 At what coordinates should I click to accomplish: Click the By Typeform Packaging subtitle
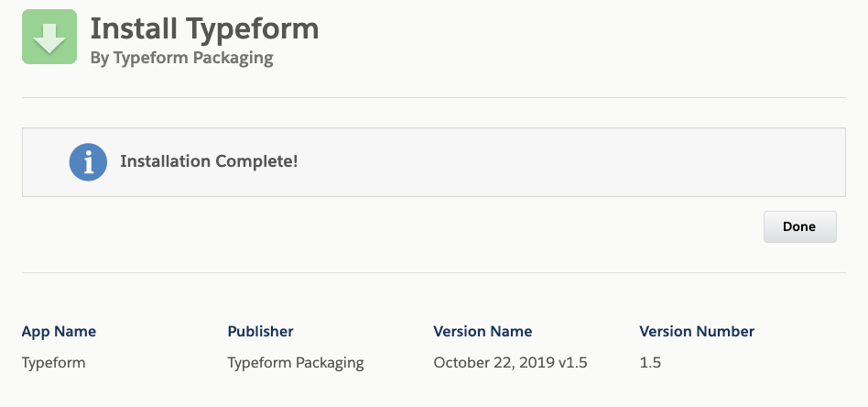[182, 58]
